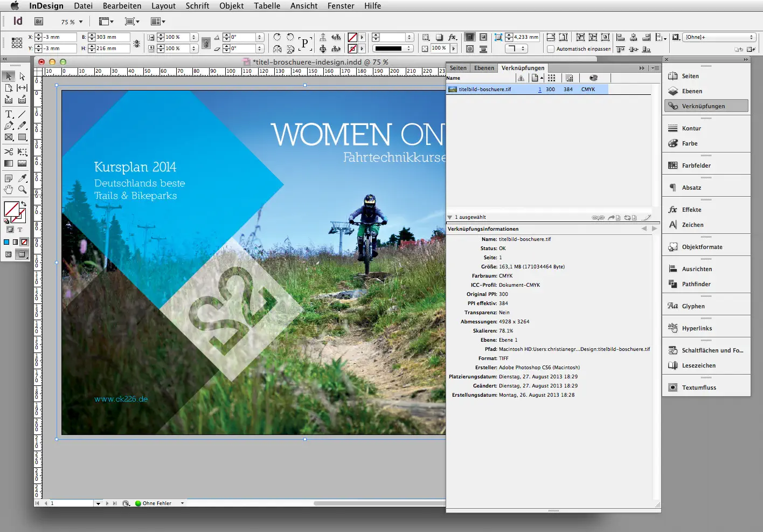Open the Objekt menu
The width and height of the screenshot is (763, 532).
[x=232, y=6]
